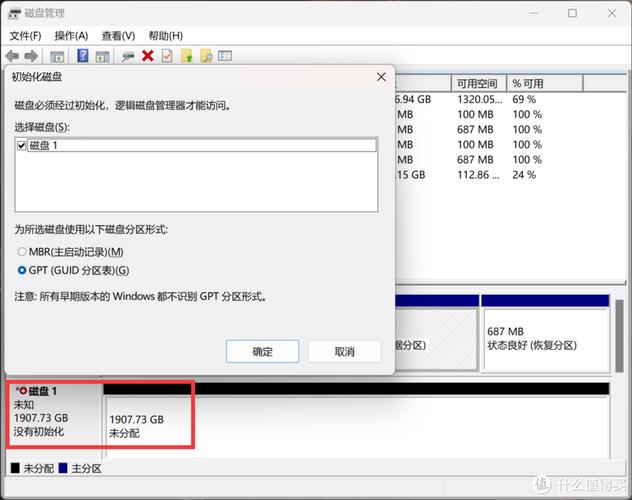
Task: Click the show/hide action pane icon
Action: (x=102, y=56)
